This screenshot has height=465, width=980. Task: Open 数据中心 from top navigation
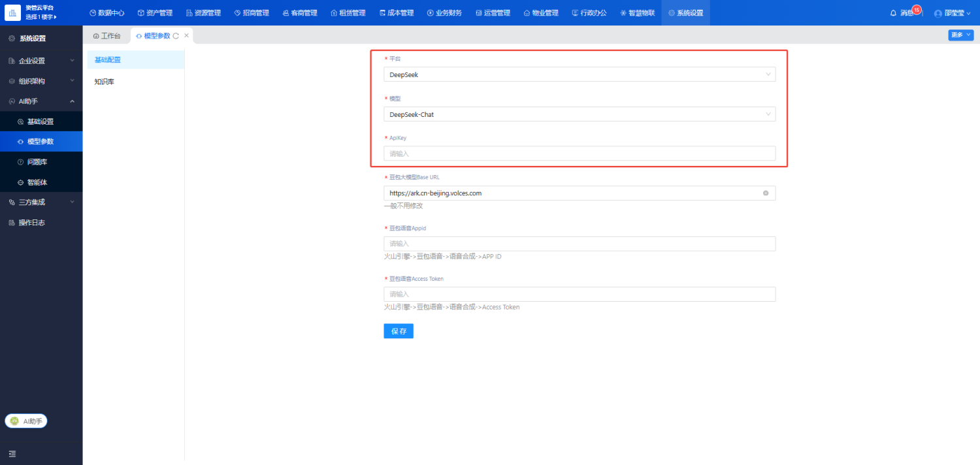pos(106,13)
